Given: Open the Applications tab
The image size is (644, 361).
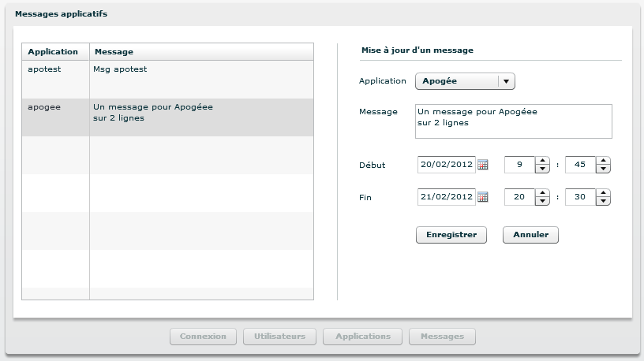Looking at the screenshot, I should point(363,337).
